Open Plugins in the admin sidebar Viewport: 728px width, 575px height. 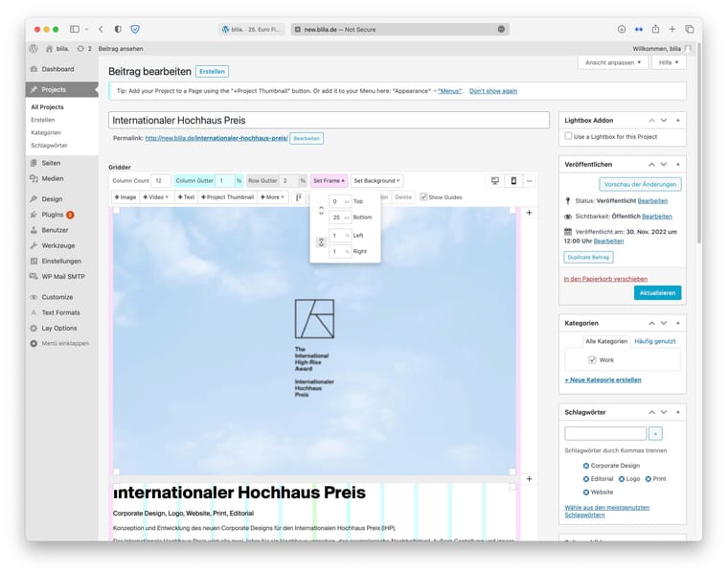coord(53,215)
